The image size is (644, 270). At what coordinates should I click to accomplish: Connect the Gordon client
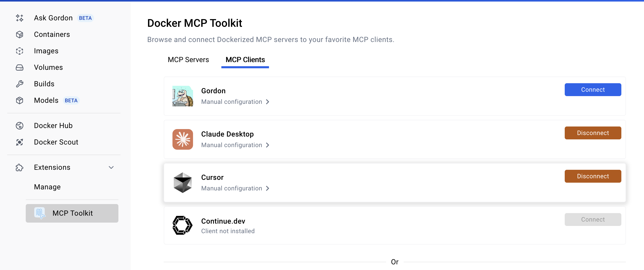pos(593,89)
